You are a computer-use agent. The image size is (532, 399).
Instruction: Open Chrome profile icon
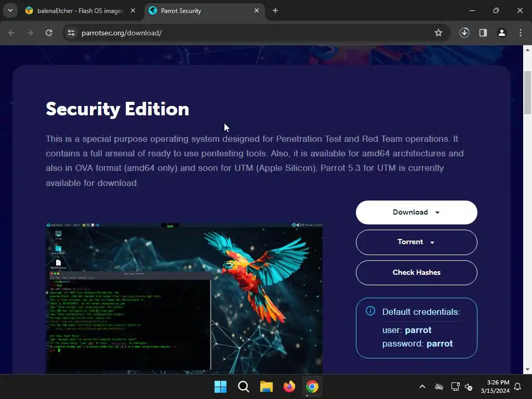[x=502, y=33]
